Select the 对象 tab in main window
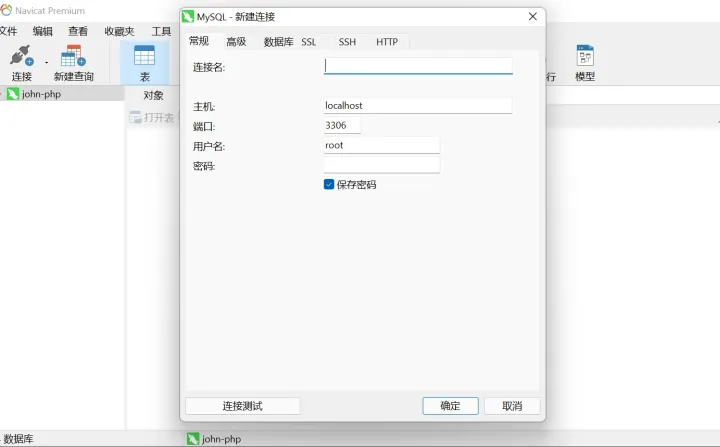Image resolution: width=720 pixels, height=447 pixels. (x=153, y=95)
